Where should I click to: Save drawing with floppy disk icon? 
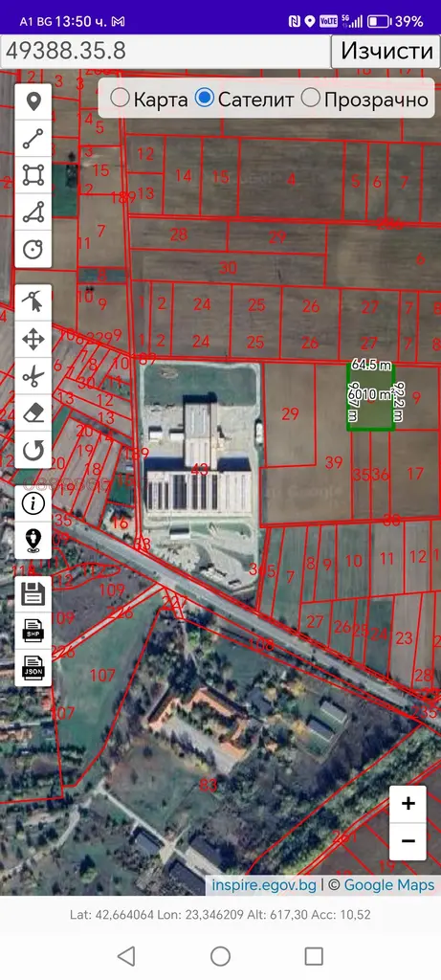pos(33,594)
